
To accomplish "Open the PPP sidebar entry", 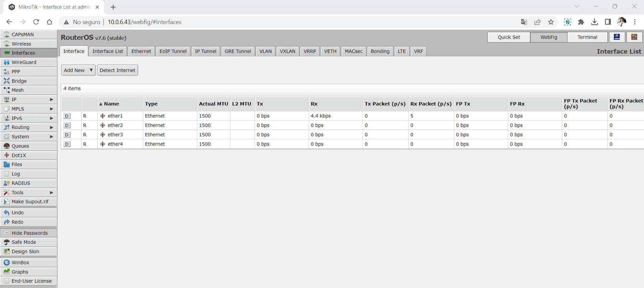I will 29,72.
